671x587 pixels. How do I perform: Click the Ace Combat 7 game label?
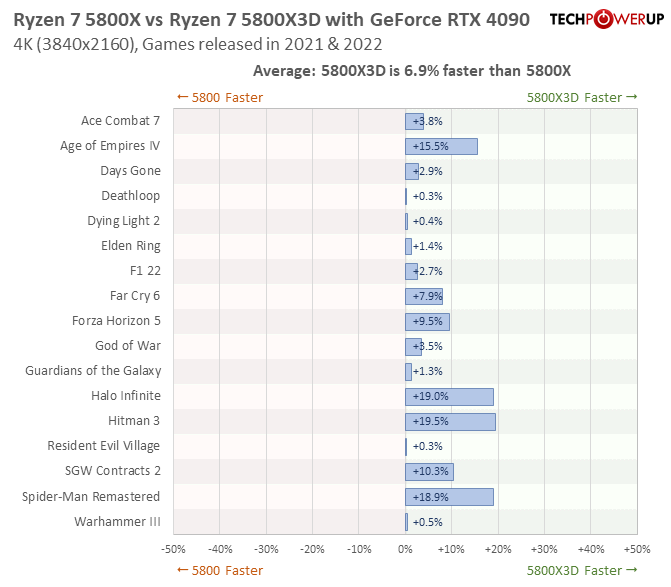(x=120, y=121)
